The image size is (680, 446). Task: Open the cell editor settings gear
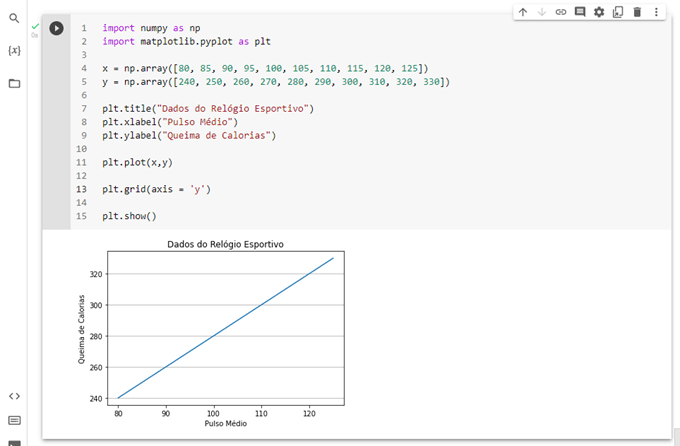[599, 12]
